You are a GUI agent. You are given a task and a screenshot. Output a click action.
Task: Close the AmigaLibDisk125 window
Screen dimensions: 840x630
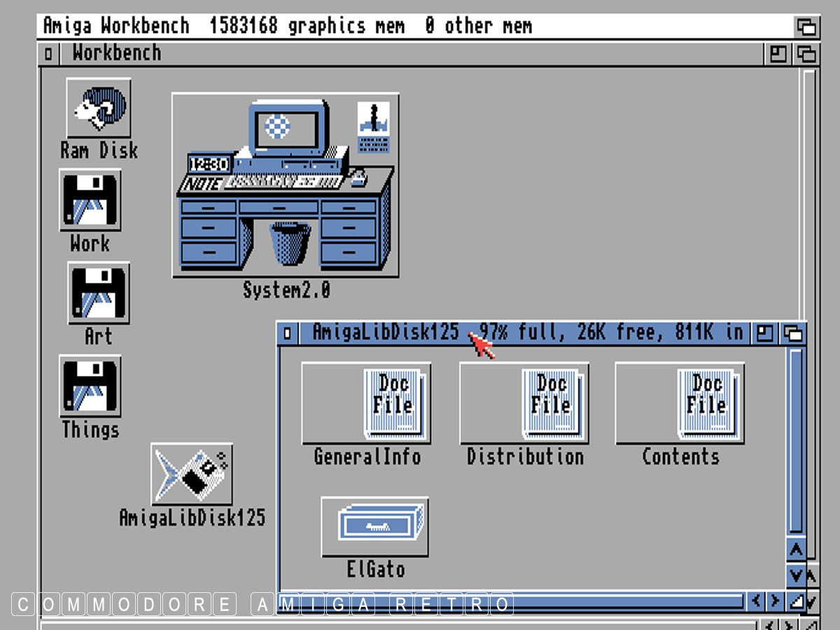pos(287,333)
